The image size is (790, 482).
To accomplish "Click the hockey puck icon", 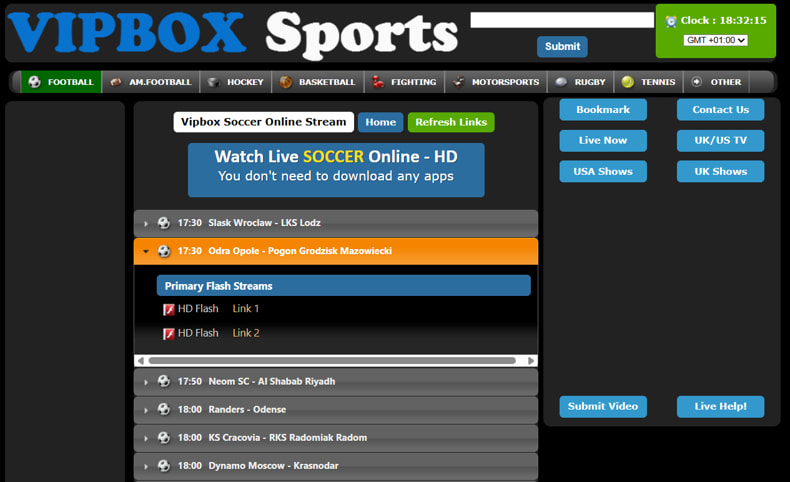I will coord(213,82).
